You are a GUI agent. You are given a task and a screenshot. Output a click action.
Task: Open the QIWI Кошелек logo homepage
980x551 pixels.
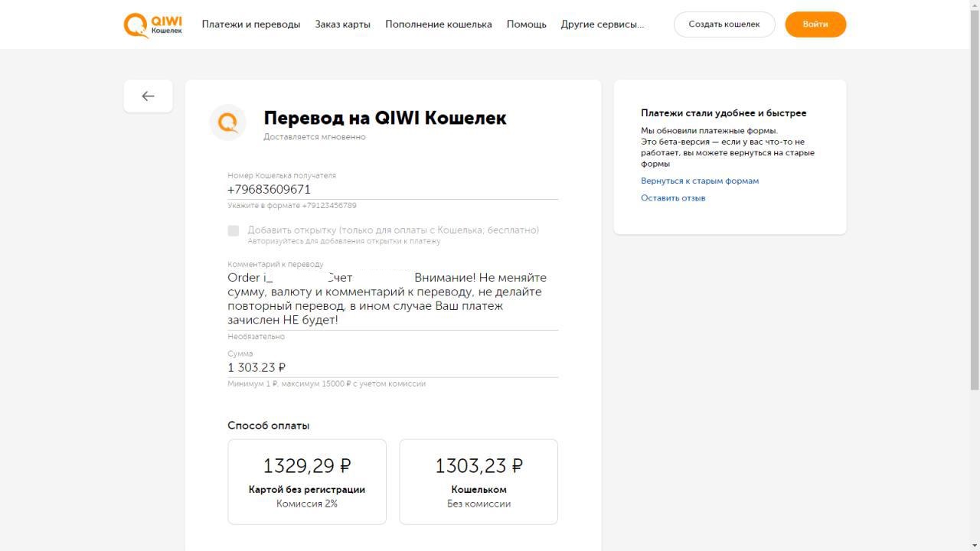pyautogui.click(x=153, y=24)
